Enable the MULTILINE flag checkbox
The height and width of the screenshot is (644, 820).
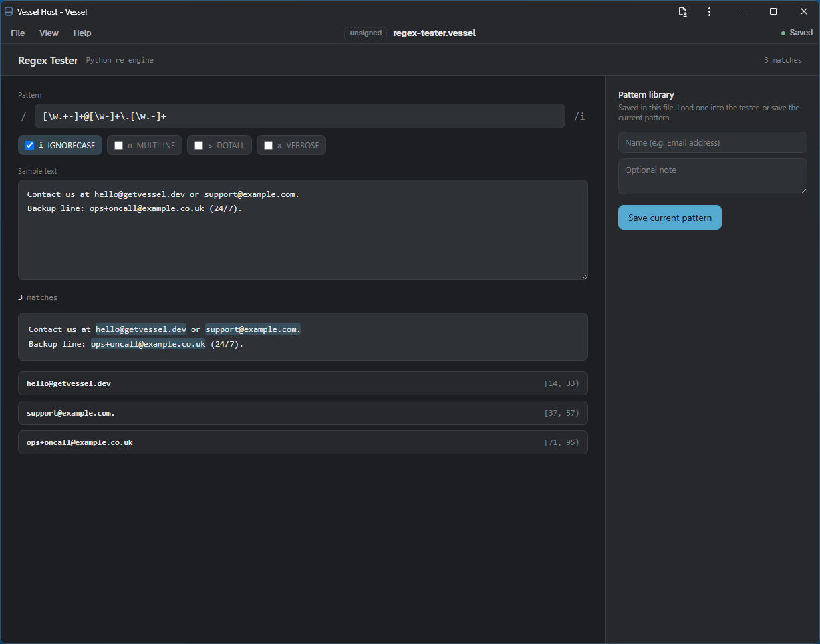point(118,146)
